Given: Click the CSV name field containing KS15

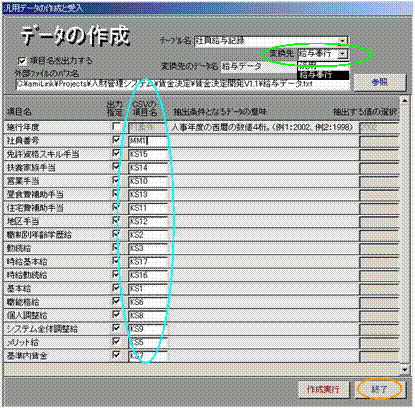Looking at the screenshot, I should pyautogui.click(x=147, y=154).
